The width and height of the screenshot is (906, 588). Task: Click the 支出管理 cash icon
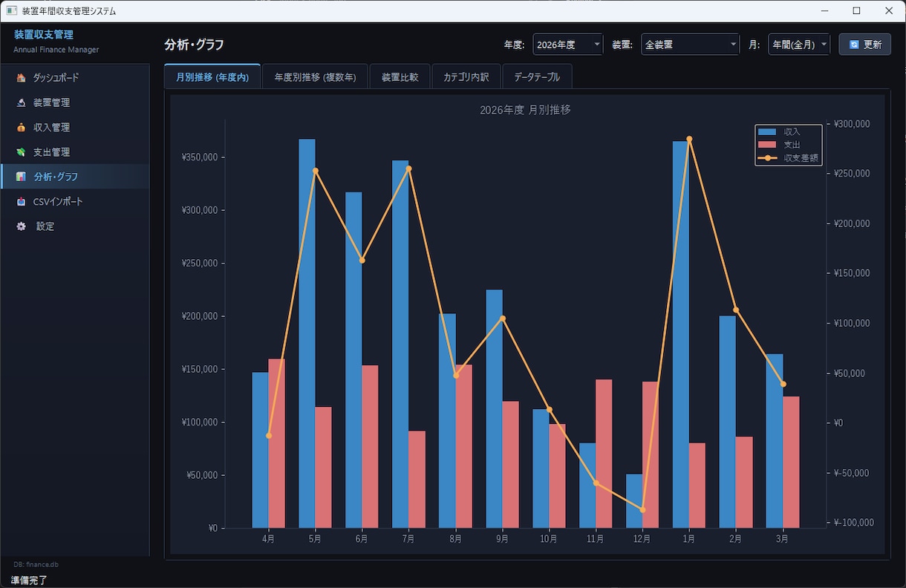(21, 152)
